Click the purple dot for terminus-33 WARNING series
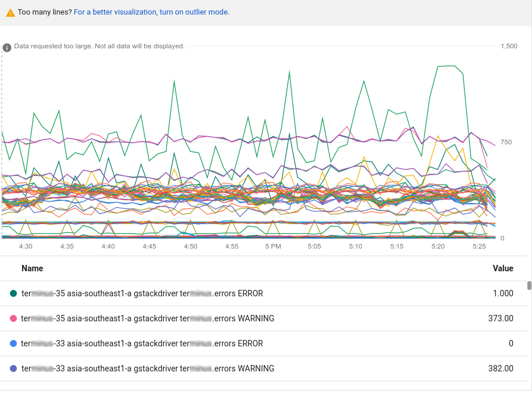Image resolution: width=532 pixels, height=404 pixels. (x=13, y=368)
